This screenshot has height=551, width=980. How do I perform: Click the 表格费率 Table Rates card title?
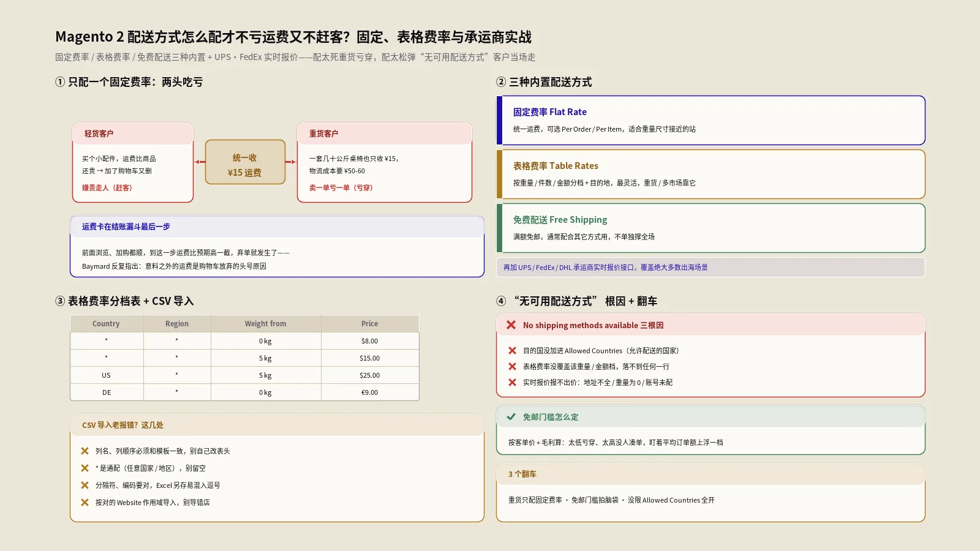[556, 166]
